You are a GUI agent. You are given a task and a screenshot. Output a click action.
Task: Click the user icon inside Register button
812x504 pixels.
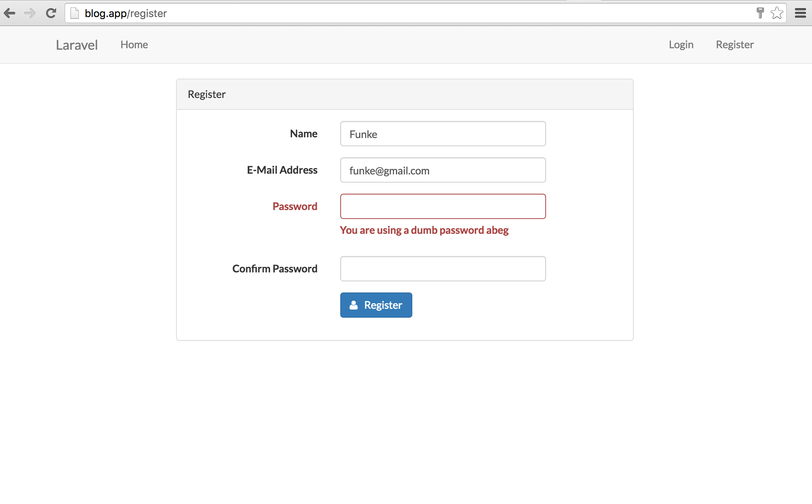point(354,305)
